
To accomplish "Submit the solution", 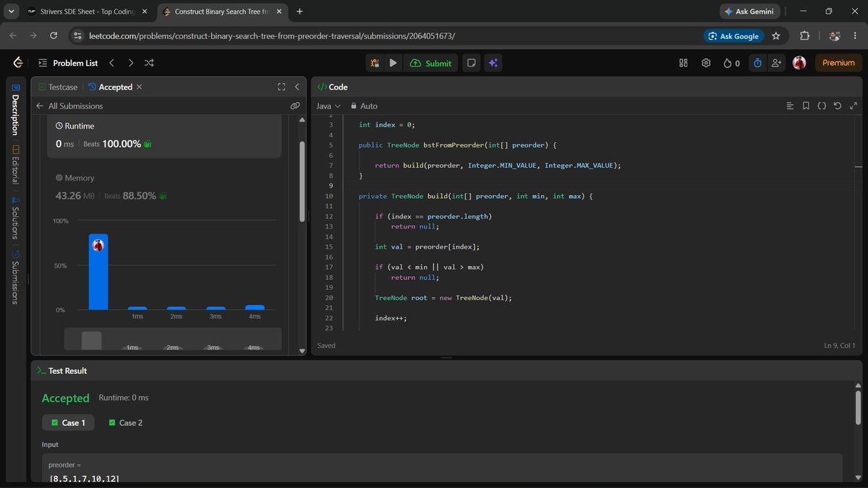I will click(430, 63).
